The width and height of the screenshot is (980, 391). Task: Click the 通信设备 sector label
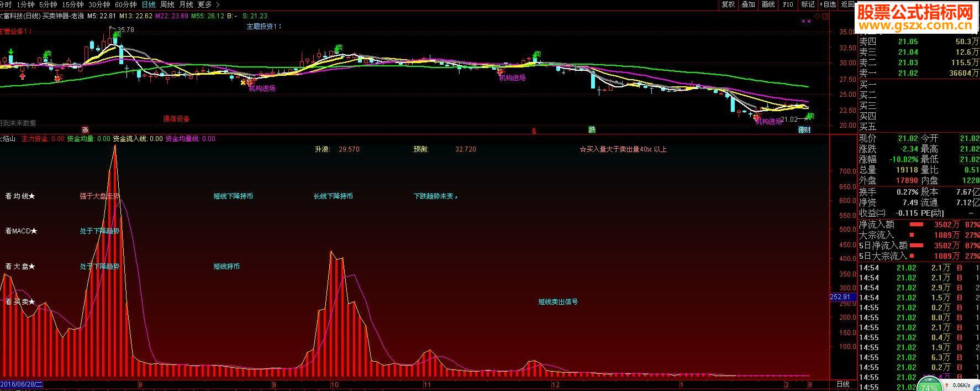[176, 118]
